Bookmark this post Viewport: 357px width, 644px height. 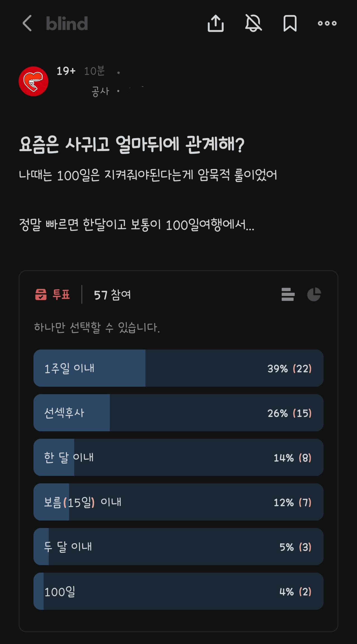tap(290, 23)
